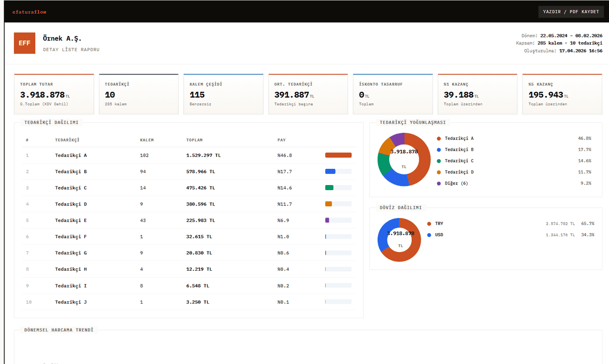Click Tedarikçi A red legend dot

(x=438, y=138)
